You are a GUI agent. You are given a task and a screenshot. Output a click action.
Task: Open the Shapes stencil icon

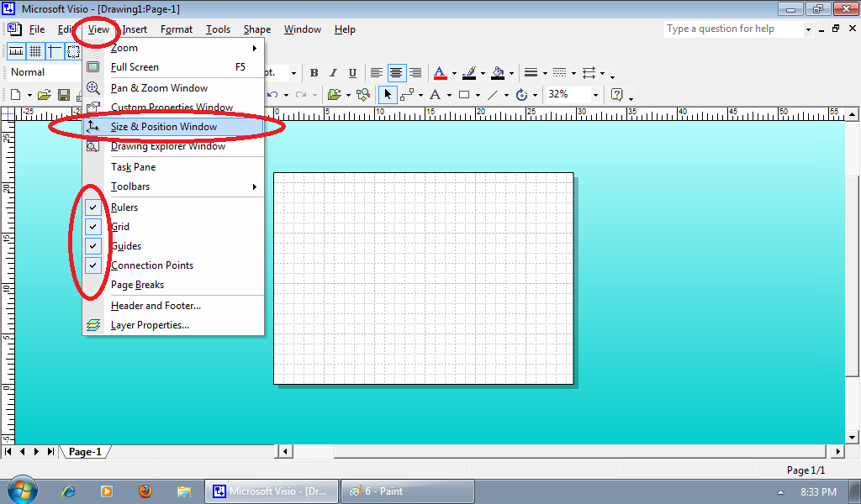(x=334, y=95)
